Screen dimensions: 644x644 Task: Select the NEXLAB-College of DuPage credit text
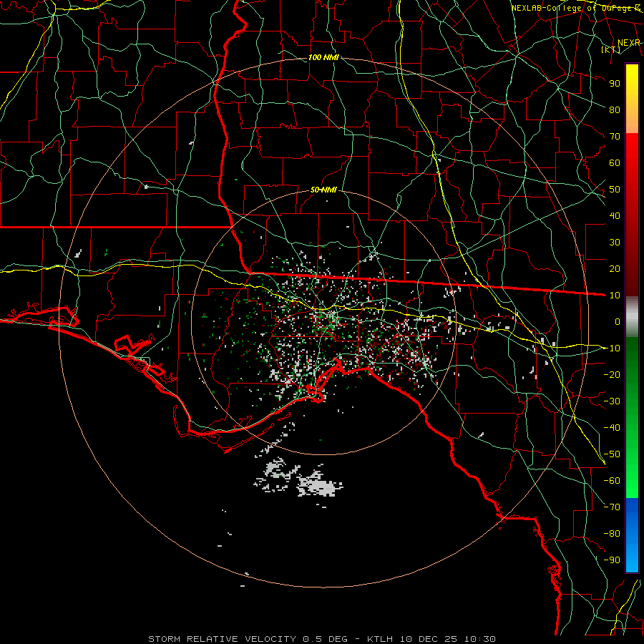point(575,8)
